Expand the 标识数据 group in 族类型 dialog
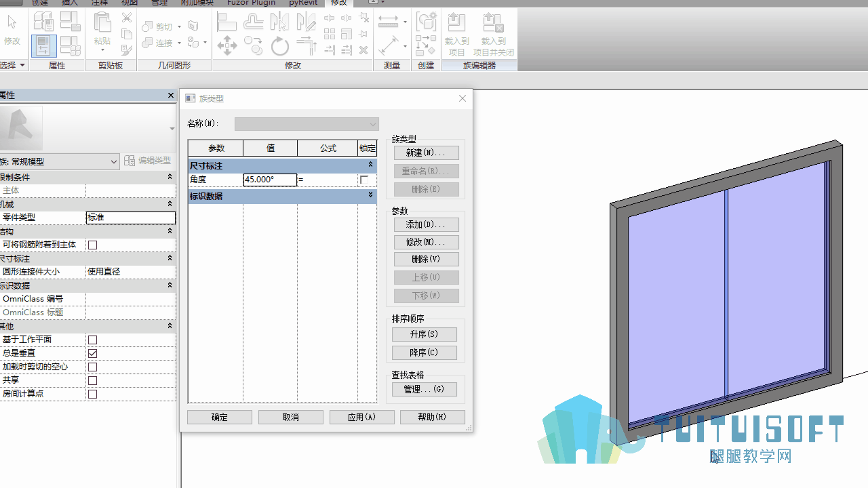The image size is (868, 488). (370, 195)
